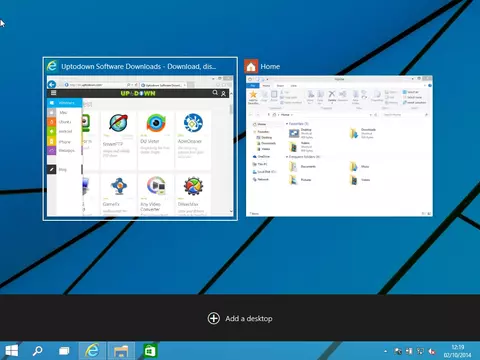The height and width of the screenshot is (360, 480).
Task: Select This PC in Explorer navigation pane
Action: [260, 164]
